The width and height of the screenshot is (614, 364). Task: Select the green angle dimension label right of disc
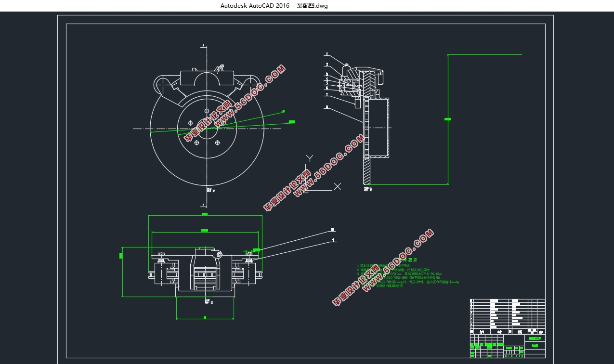[291, 122]
